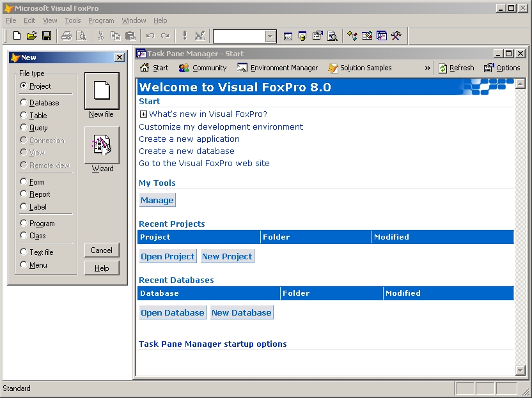Open the toolbar search dropdown arrow
Screen dimensions: 532x398
click(x=270, y=36)
